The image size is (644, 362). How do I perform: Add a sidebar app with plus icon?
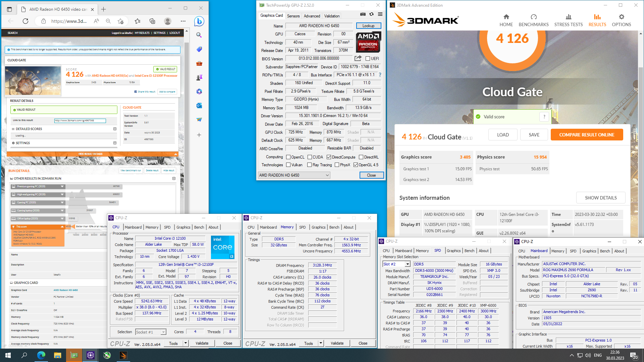point(199,135)
